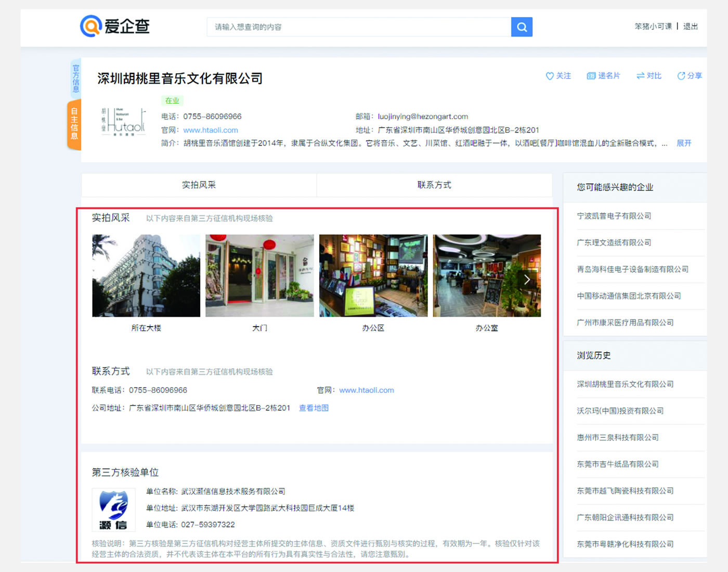
Task: Open www.htaoli.com link in header info
Action: 211,130
